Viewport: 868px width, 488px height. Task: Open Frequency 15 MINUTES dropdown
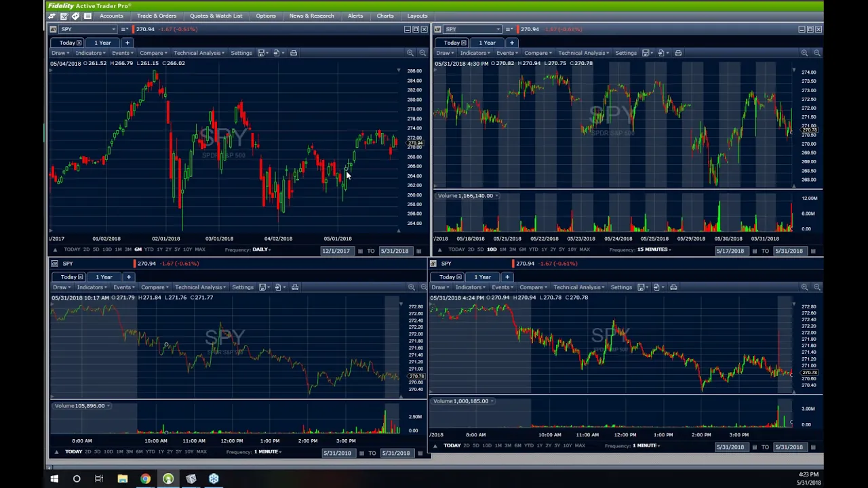tap(655, 249)
